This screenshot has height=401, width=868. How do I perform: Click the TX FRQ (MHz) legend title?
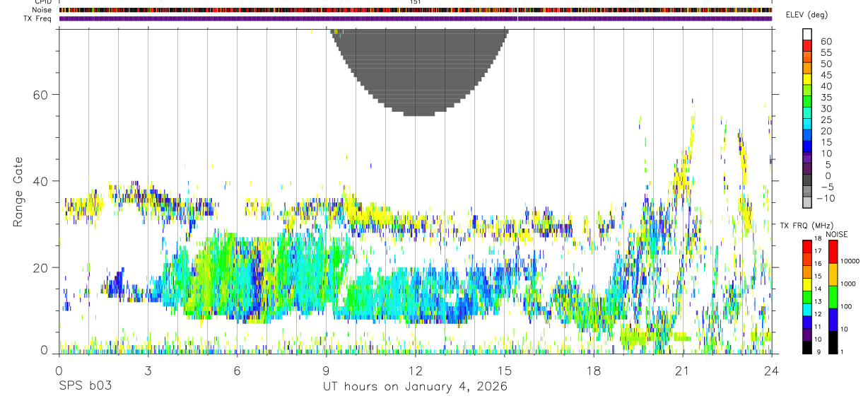coord(805,226)
